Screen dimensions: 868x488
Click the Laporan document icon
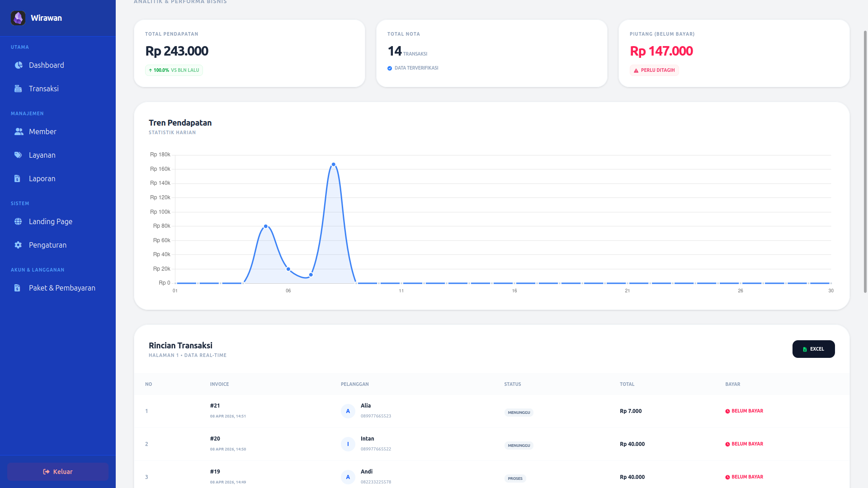[x=17, y=178]
